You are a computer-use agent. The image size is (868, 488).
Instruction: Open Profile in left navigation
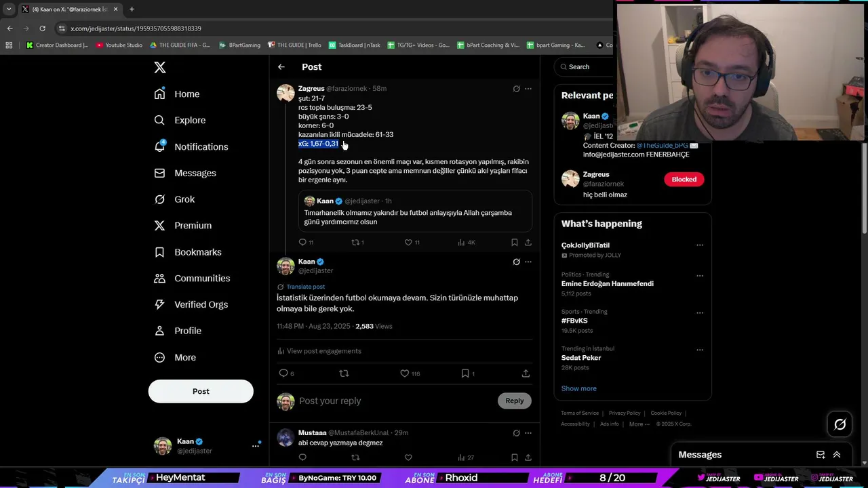178,331
